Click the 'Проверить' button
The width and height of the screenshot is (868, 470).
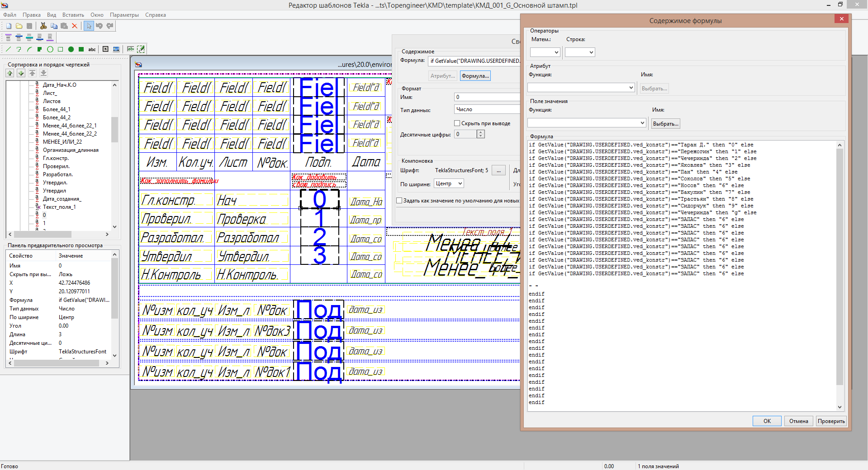(x=831, y=421)
